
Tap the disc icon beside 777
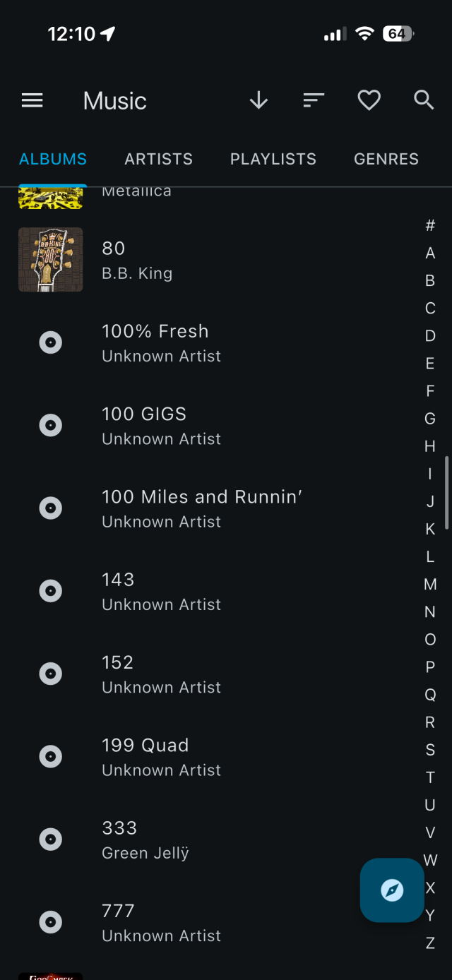click(50, 922)
